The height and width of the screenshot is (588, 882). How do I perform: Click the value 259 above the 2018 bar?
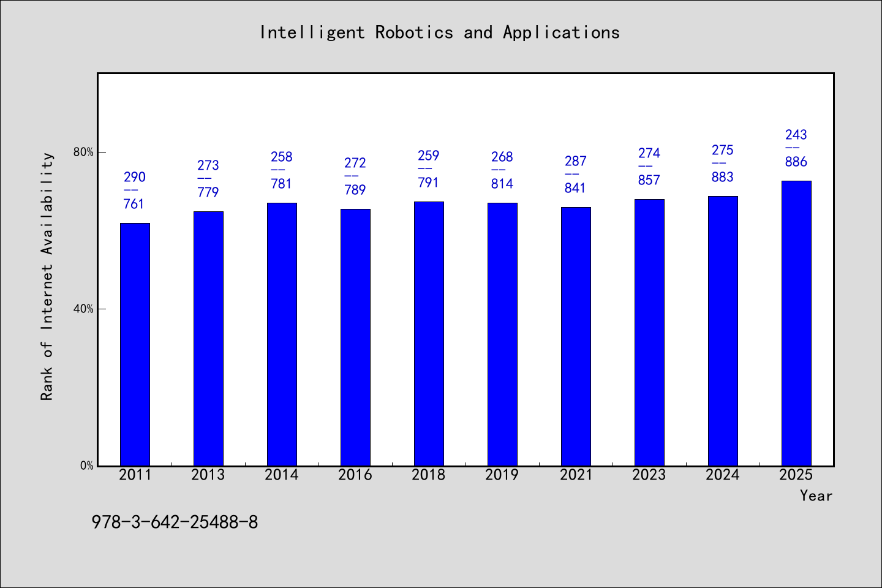pyautogui.click(x=429, y=156)
